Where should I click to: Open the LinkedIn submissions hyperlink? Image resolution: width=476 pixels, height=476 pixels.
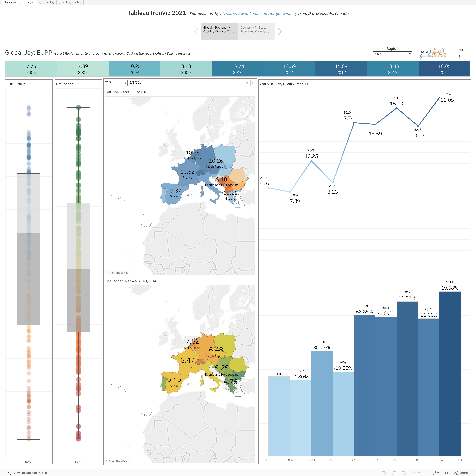[x=258, y=14]
